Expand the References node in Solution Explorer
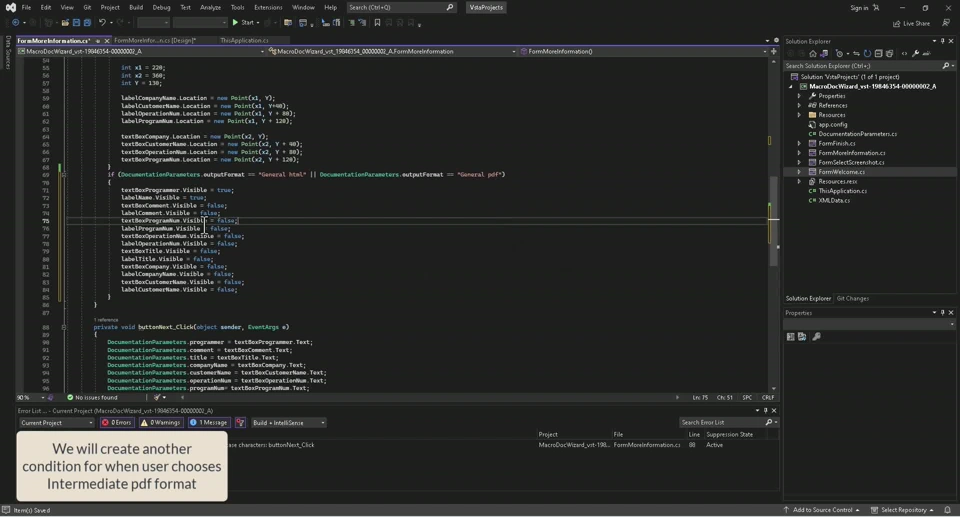 799,105
